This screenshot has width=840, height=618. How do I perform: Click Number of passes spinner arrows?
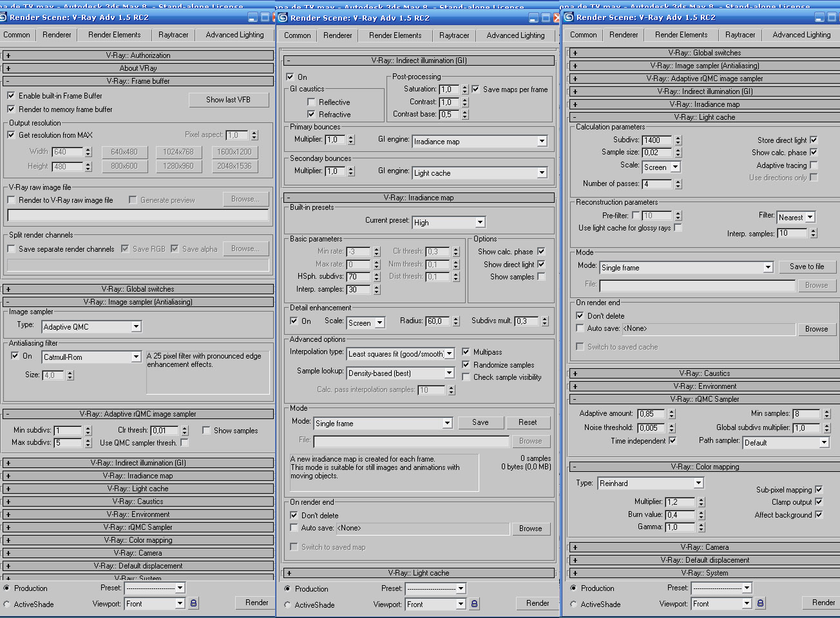pos(678,183)
